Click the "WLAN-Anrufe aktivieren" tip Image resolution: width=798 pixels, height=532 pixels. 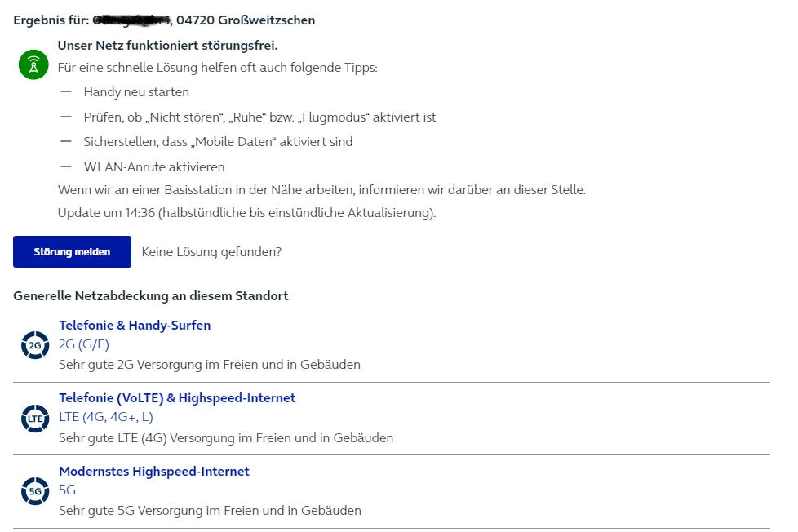(x=154, y=167)
